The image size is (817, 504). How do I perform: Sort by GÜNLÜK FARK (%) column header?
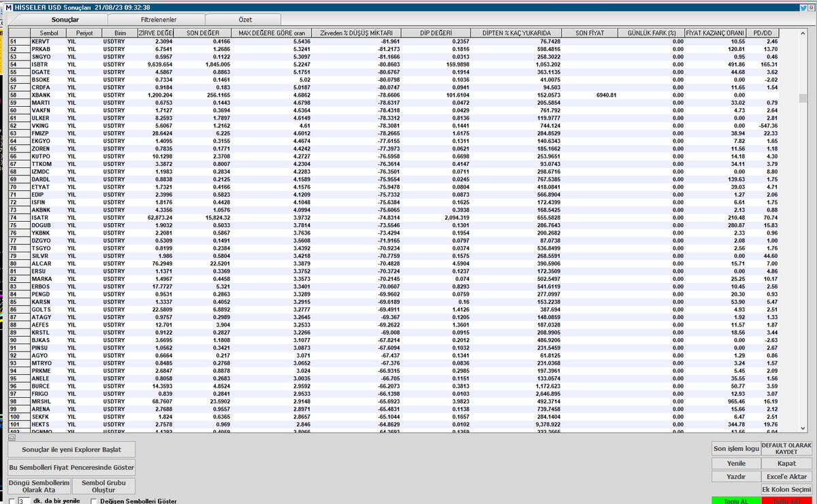(652, 33)
